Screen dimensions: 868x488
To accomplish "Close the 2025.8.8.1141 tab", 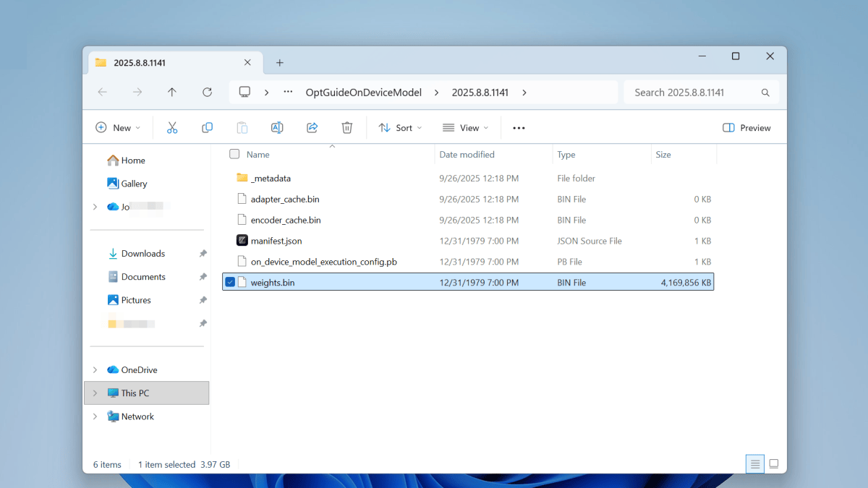I will [247, 63].
